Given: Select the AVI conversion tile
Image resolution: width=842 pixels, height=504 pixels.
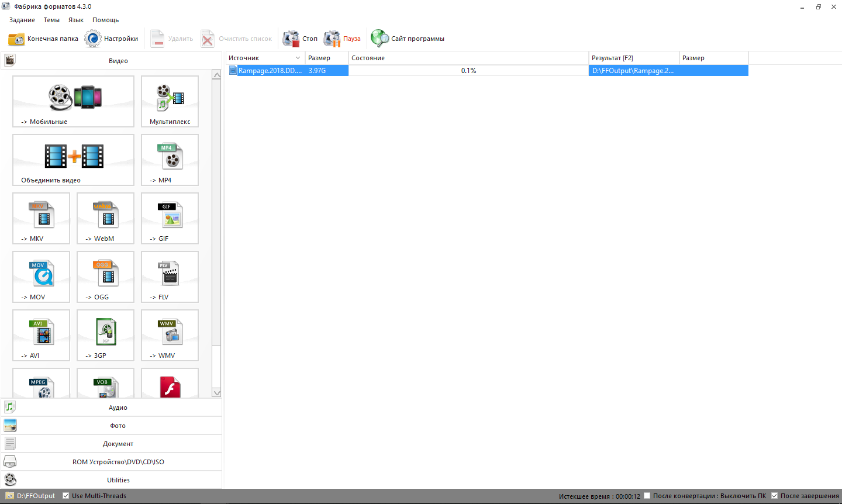Looking at the screenshot, I should (x=41, y=335).
